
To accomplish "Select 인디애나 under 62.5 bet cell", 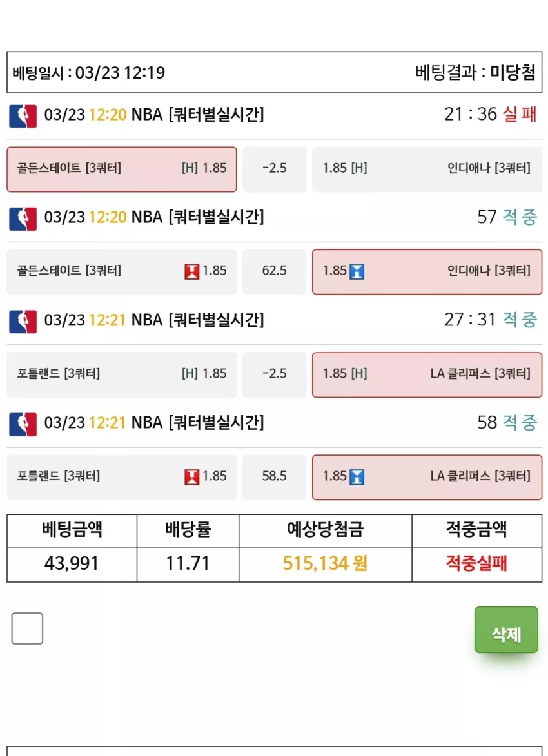I will tap(427, 272).
